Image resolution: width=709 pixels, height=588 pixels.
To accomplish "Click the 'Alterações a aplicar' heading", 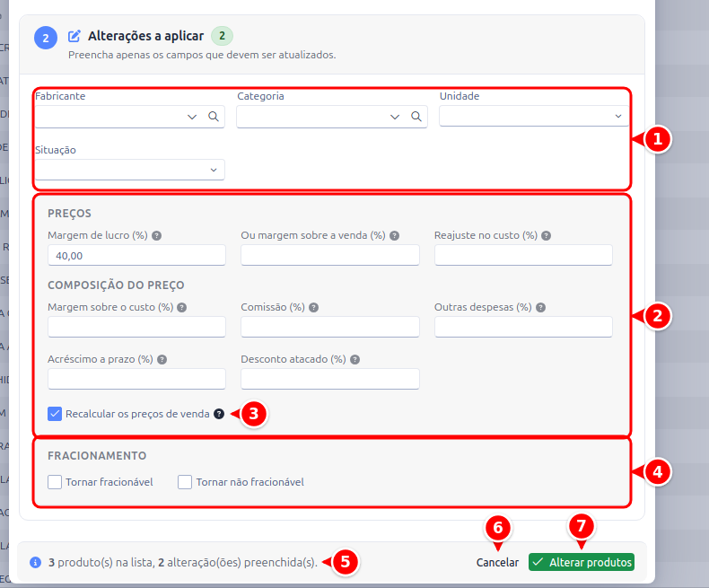I will pyautogui.click(x=145, y=36).
